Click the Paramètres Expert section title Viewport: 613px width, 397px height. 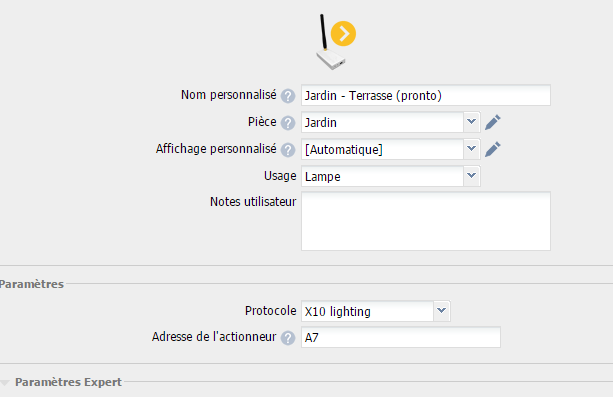tap(68, 382)
